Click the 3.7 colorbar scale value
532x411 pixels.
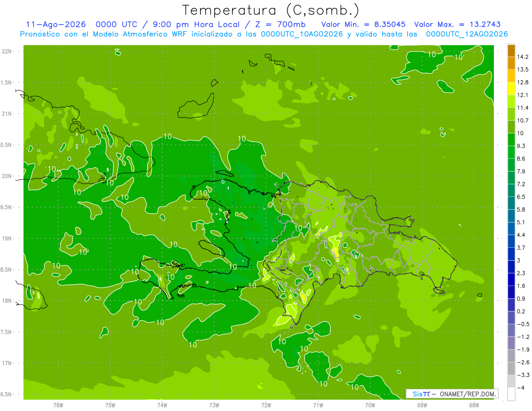[x=521, y=247]
